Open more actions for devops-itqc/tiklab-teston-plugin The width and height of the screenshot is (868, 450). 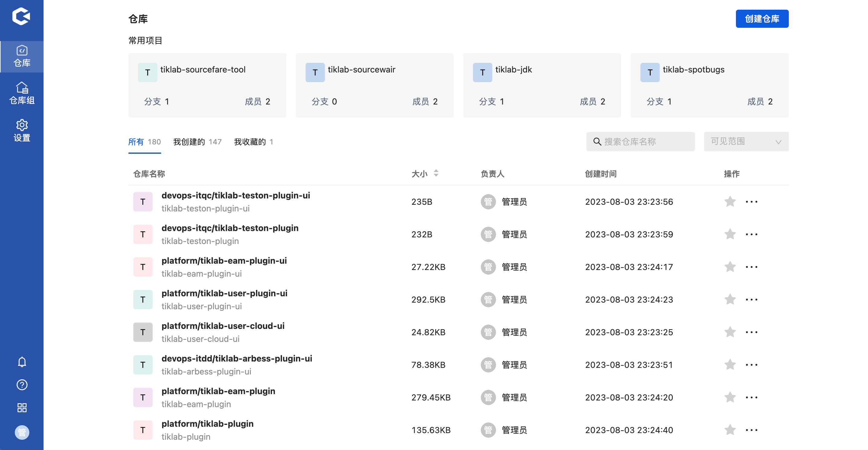pyautogui.click(x=751, y=234)
